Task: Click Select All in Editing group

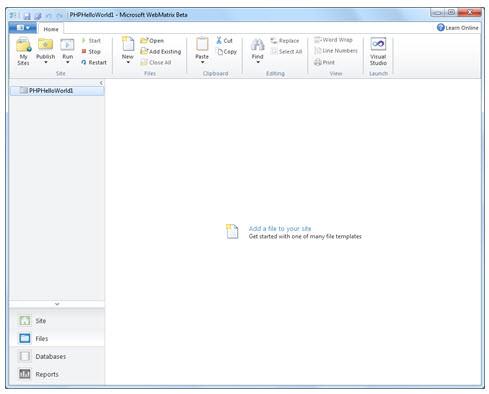Action: [x=286, y=51]
